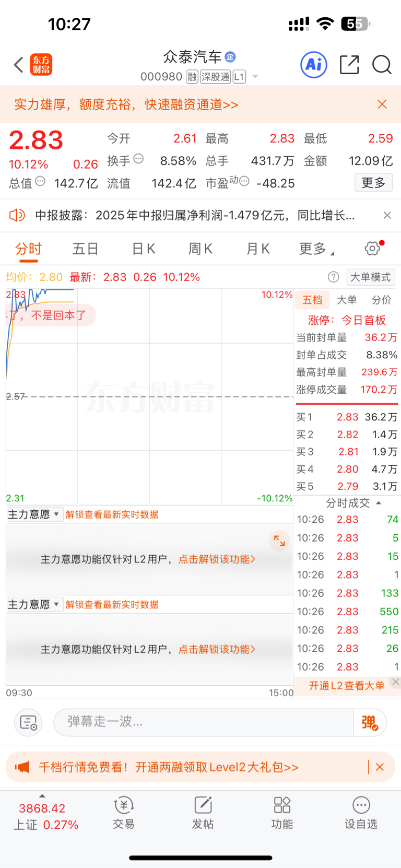Open the Level2大礼包 promotion link
This screenshot has height=868, width=401.
pos(169,767)
